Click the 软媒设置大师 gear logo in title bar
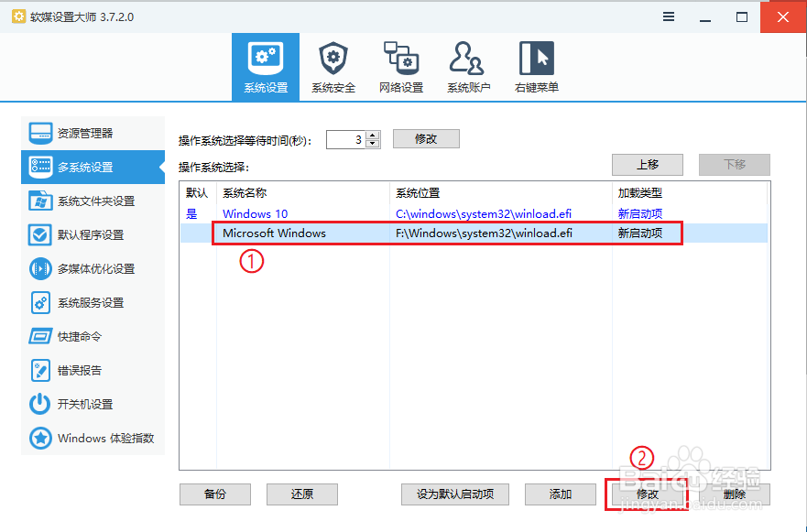This screenshot has height=532, width=807. (x=18, y=17)
